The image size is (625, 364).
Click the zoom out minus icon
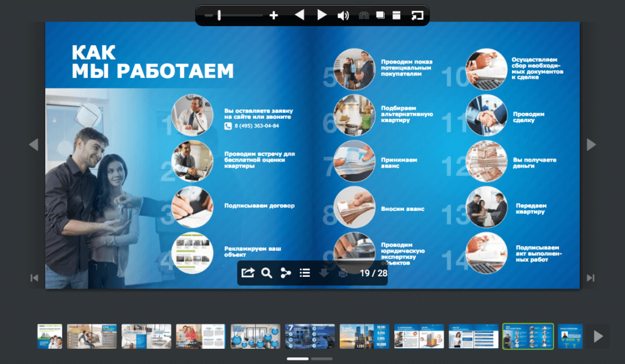click(x=209, y=15)
